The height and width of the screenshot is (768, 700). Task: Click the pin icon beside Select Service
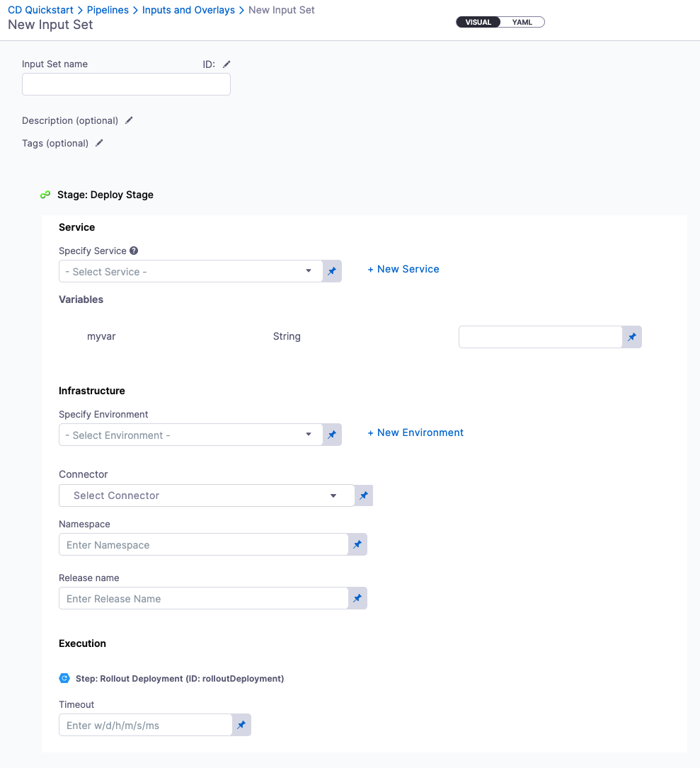click(332, 272)
